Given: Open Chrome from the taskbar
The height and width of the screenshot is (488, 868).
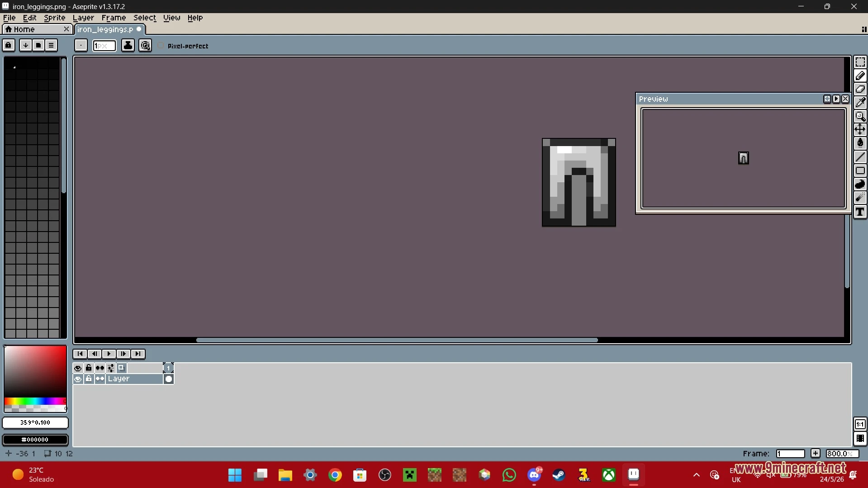Looking at the screenshot, I should tap(335, 475).
